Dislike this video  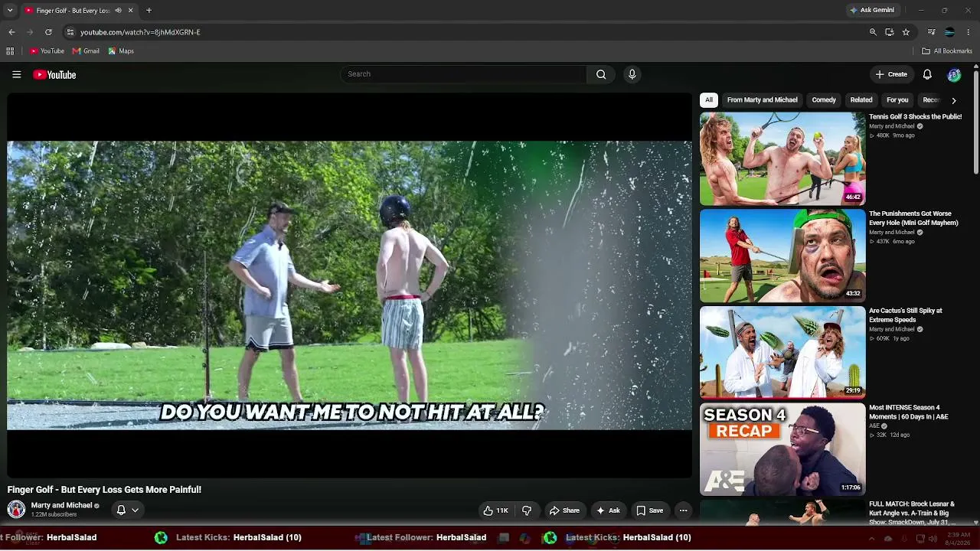click(527, 510)
